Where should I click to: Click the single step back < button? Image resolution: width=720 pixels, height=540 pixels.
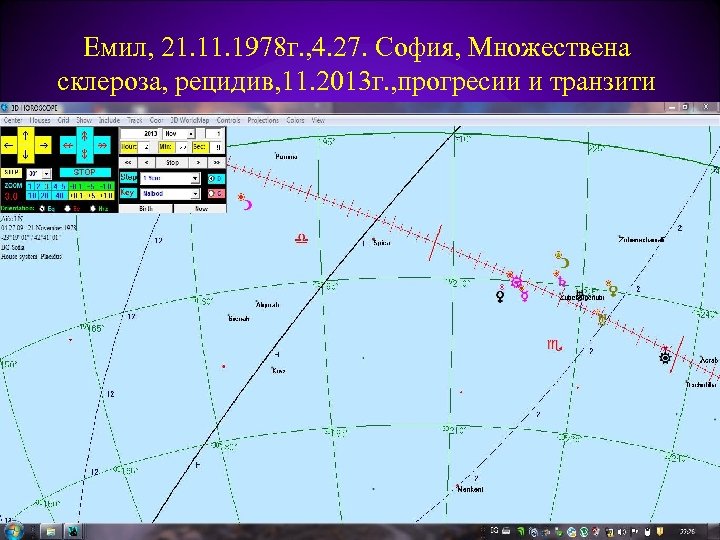tap(146, 163)
